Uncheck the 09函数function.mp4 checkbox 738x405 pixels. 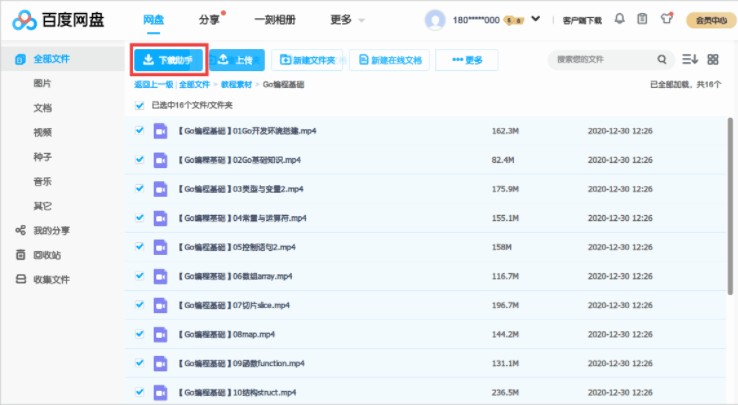[x=139, y=363]
